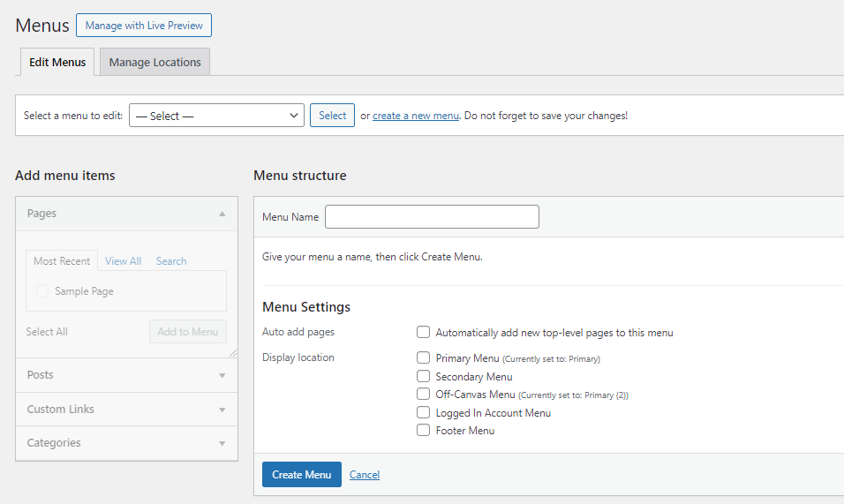Viewport: 844px width, 504px height.
Task: Check the Primary Menu display location
Action: (423, 357)
